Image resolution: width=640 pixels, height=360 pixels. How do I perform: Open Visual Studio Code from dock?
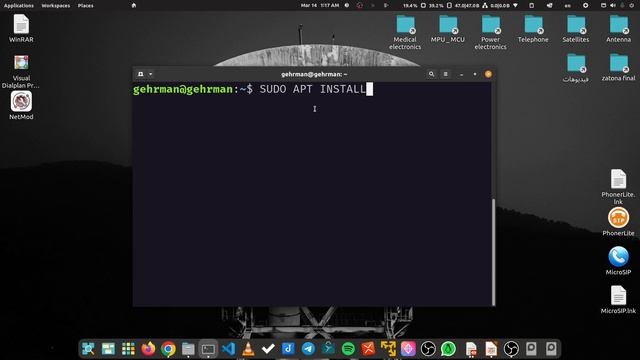pyautogui.click(x=228, y=349)
